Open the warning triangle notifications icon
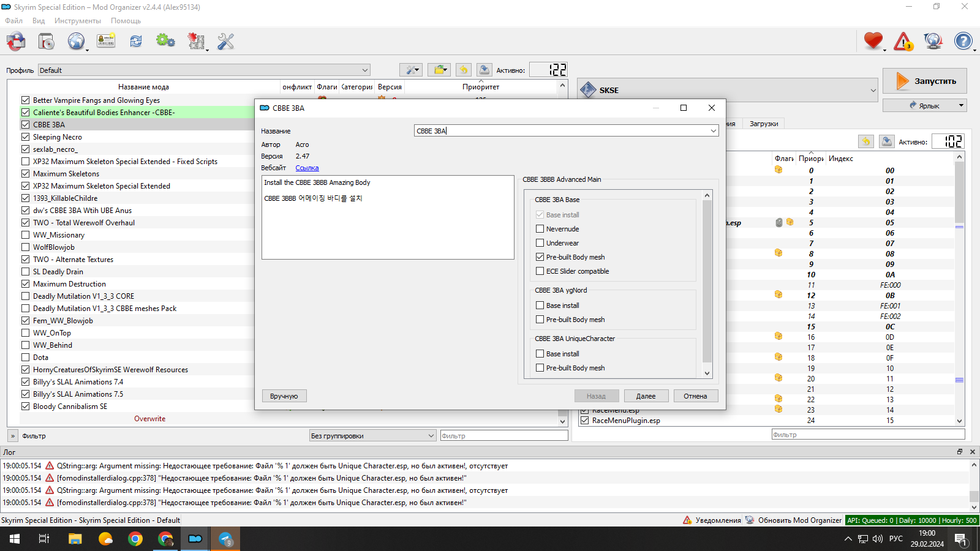The width and height of the screenshot is (980, 551). click(x=903, y=41)
